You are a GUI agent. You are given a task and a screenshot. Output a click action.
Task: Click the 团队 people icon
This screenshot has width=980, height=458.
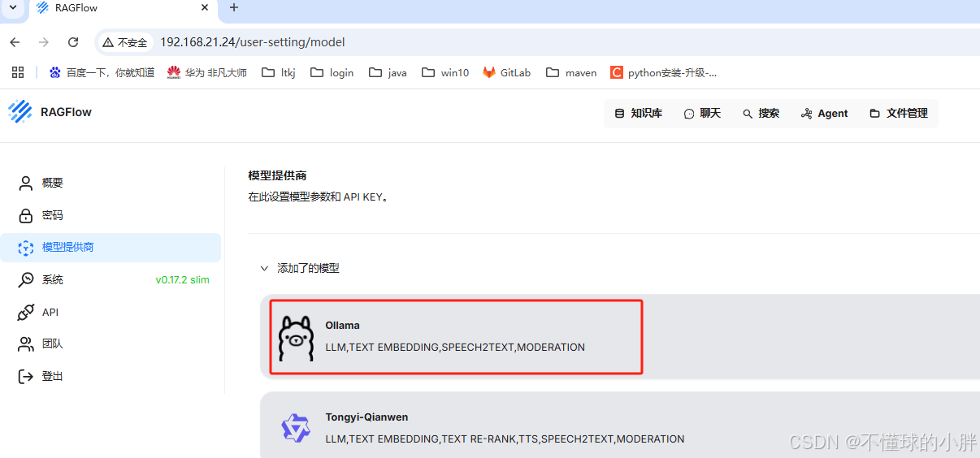pyautogui.click(x=26, y=344)
